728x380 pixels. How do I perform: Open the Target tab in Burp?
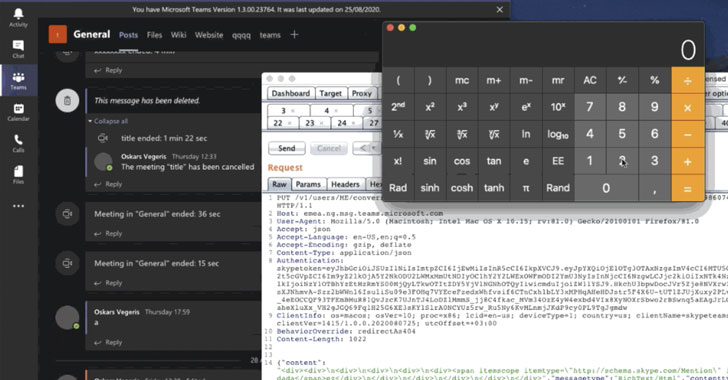(331, 93)
